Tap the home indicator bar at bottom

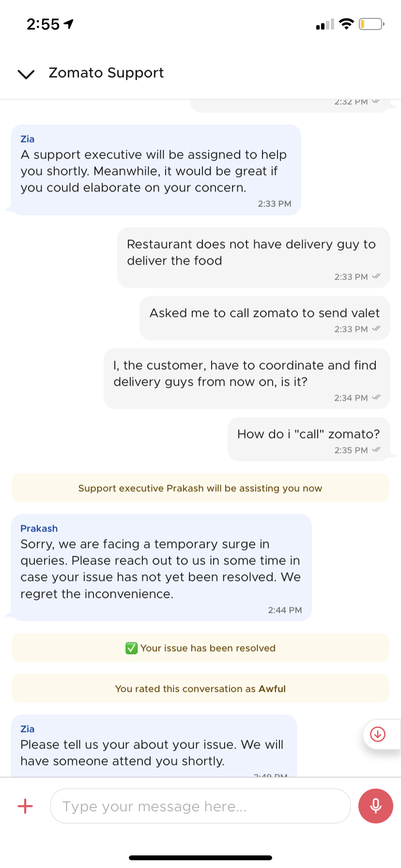point(200,857)
